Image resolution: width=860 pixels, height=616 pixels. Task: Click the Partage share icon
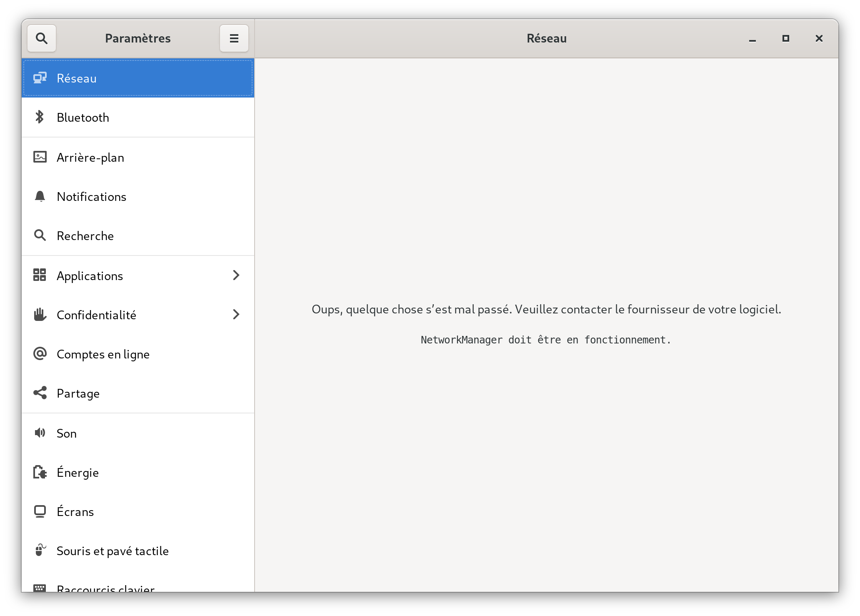coord(40,393)
